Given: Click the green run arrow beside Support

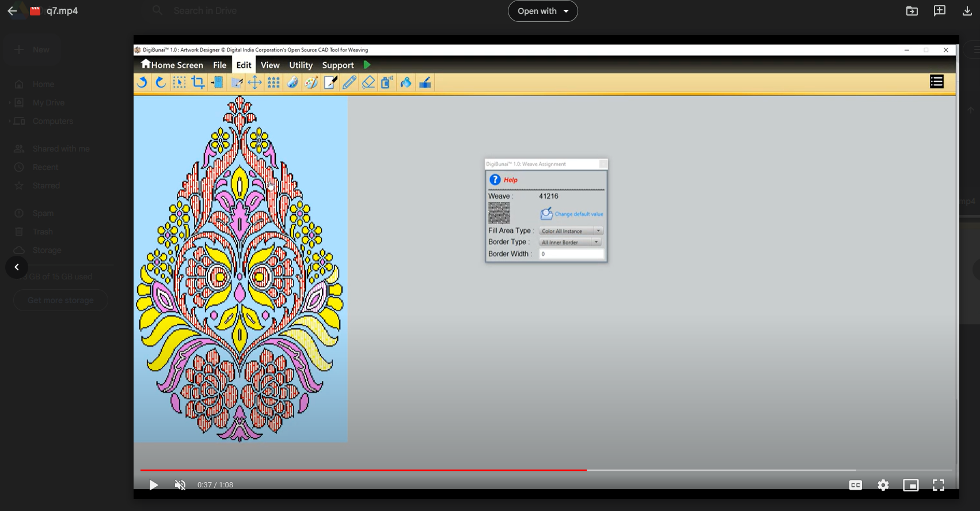Looking at the screenshot, I should pyautogui.click(x=367, y=65).
